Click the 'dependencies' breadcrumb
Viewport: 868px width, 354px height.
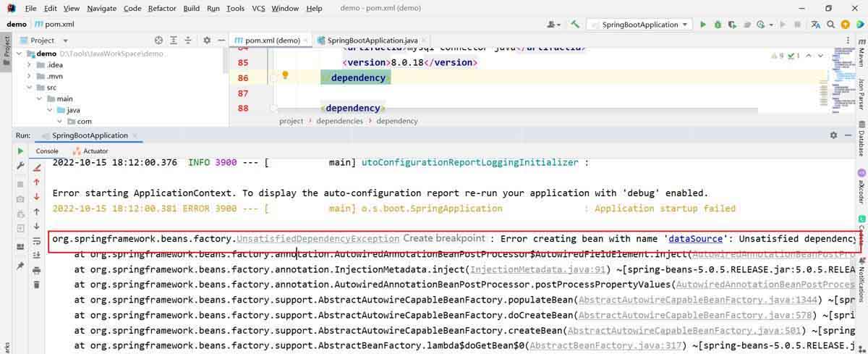click(340, 121)
